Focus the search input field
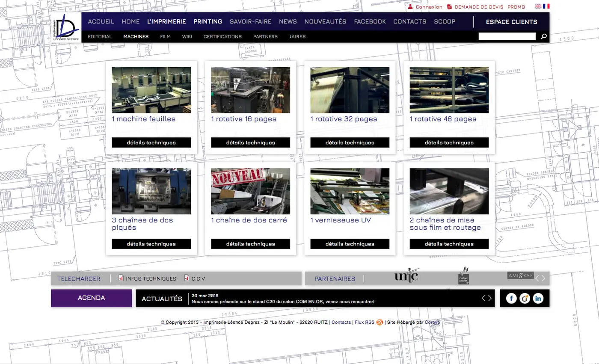This screenshot has height=364, width=599. coord(507,36)
